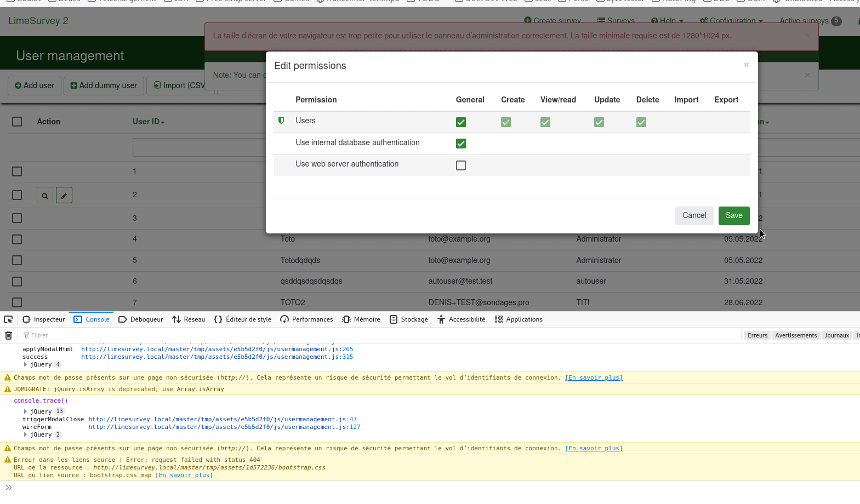The height and width of the screenshot is (504, 860).
Task: Click the pencil edit icon for user 2
Action: pos(64,196)
